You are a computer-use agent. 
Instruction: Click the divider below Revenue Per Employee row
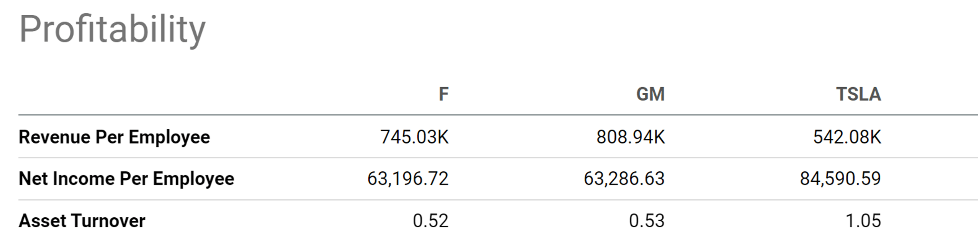click(498, 158)
